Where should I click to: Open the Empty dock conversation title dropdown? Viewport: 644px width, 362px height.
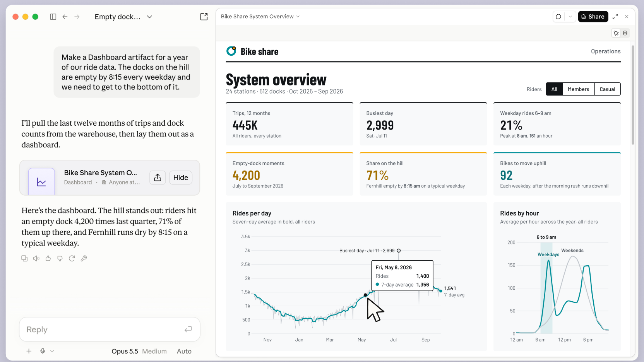pyautogui.click(x=149, y=17)
